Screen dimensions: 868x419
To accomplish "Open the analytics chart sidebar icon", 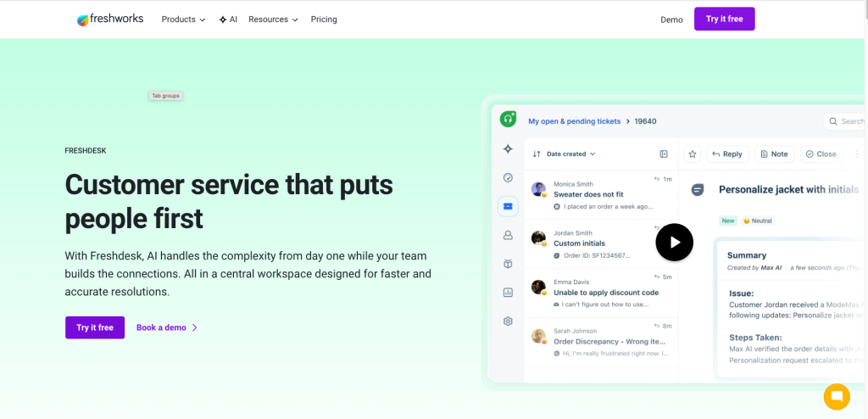I will pos(508,293).
